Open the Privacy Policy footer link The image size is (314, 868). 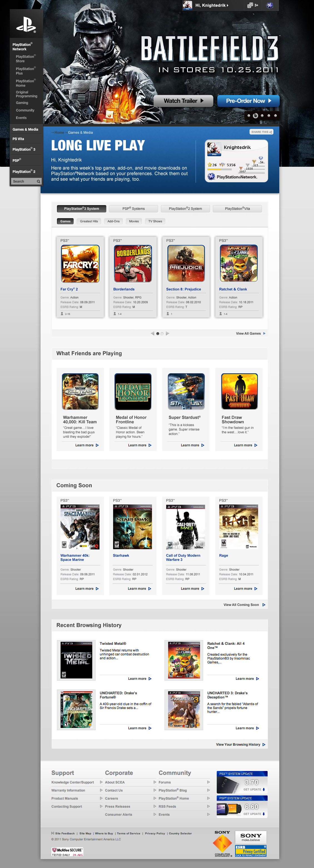click(x=155, y=833)
